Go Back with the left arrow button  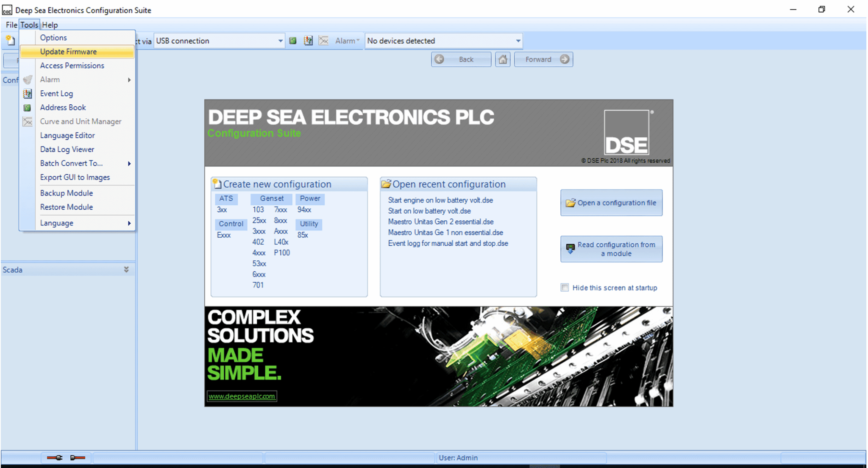(461, 59)
